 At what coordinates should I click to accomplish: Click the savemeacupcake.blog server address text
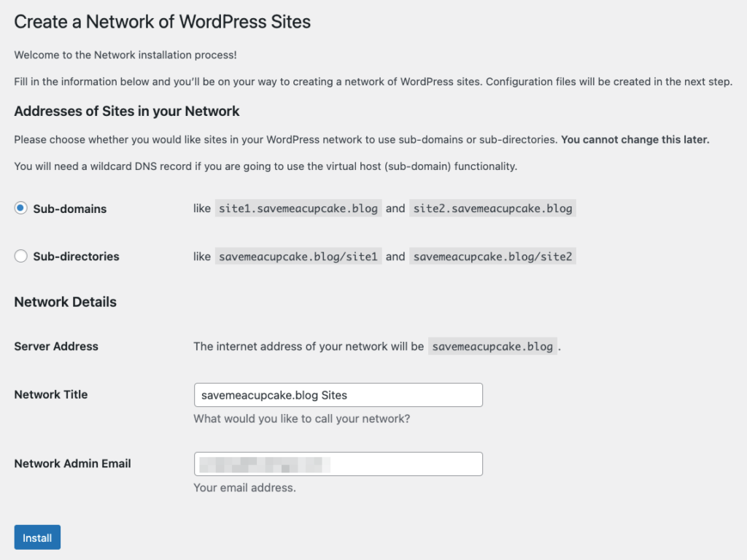coord(492,346)
